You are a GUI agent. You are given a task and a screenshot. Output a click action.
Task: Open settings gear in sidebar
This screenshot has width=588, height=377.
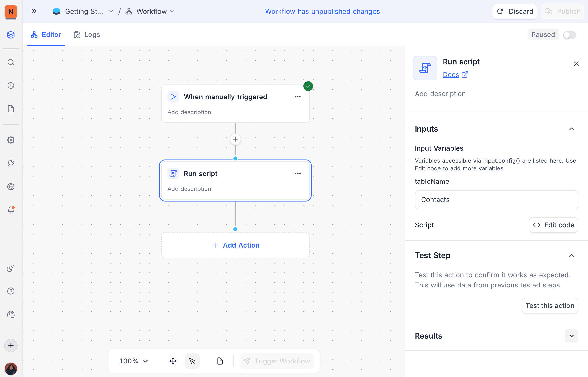coord(11,140)
